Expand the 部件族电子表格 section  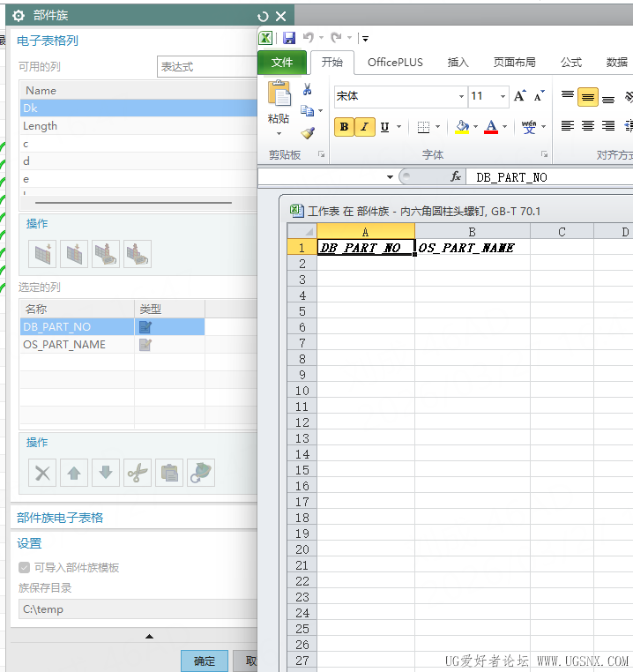tap(60, 518)
